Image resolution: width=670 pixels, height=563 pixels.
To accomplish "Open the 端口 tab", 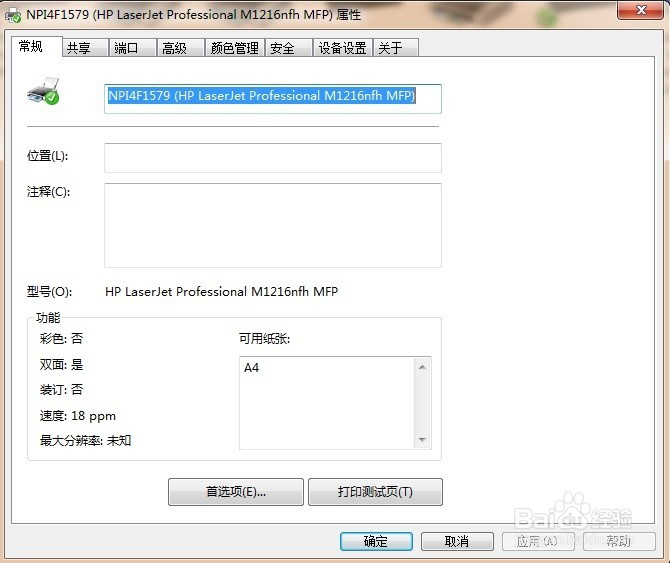I will [x=132, y=48].
